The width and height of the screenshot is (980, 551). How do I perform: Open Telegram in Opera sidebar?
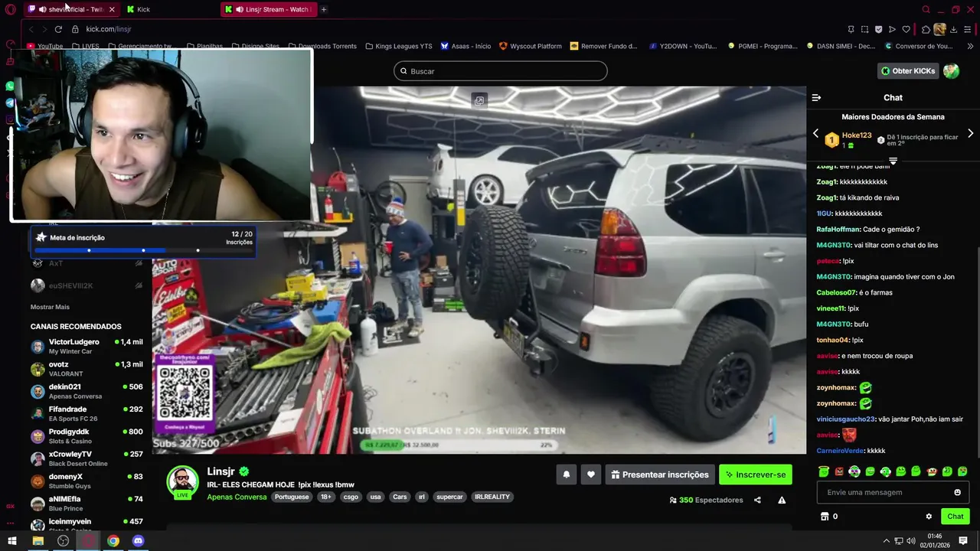point(10,103)
